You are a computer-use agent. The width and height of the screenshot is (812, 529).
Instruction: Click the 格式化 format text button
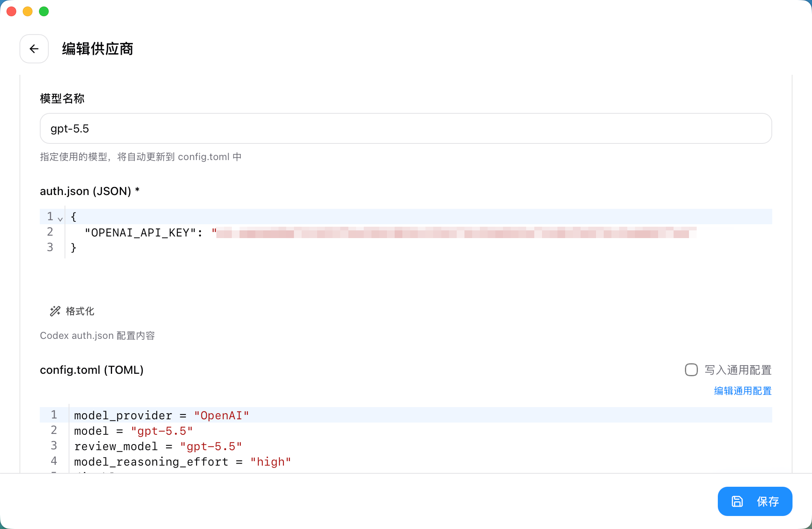click(x=80, y=311)
